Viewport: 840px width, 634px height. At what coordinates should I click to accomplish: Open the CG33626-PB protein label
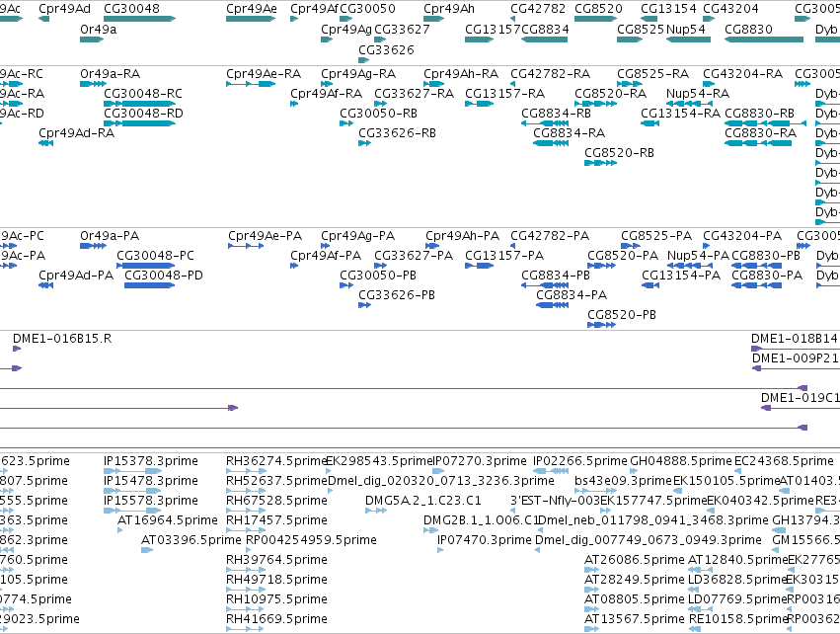[x=397, y=295]
